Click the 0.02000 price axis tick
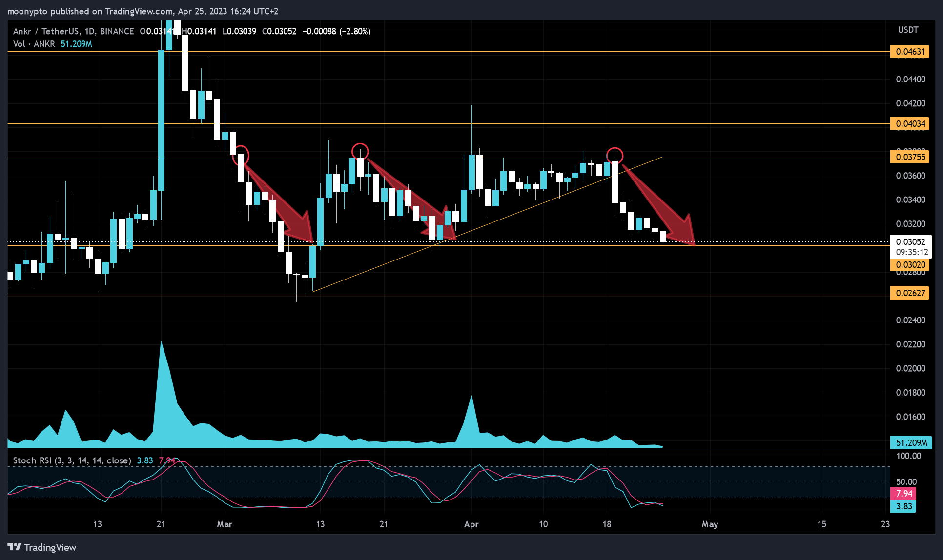 pos(910,368)
